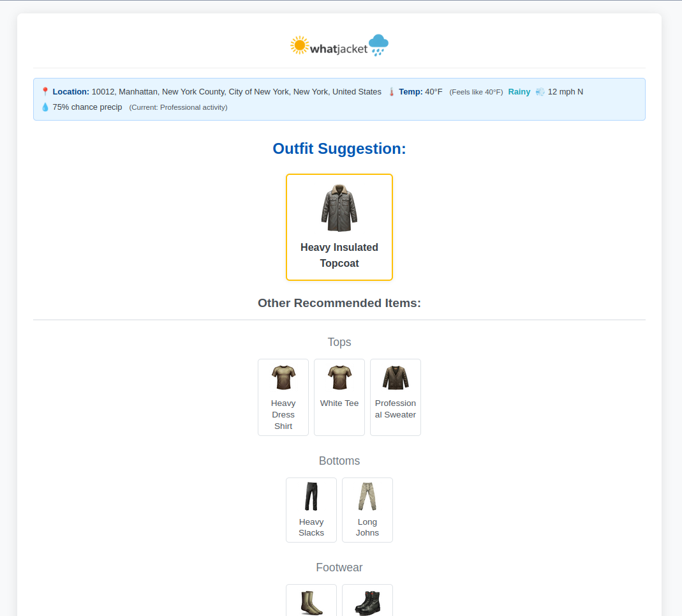Select the Heavy Slacks card
This screenshot has height=616, width=682.
311,509
